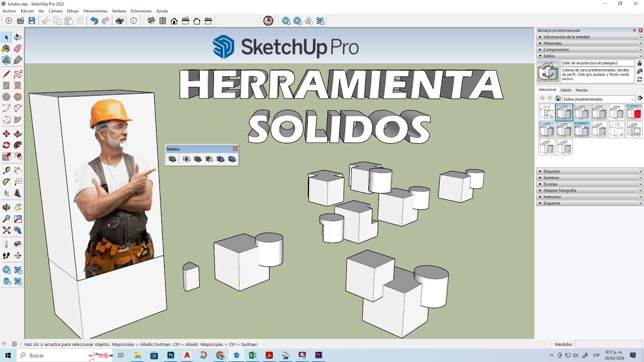The width and height of the screenshot is (644, 362).
Task: Select the Orbit camera tool
Action: click(x=7, y=207)
